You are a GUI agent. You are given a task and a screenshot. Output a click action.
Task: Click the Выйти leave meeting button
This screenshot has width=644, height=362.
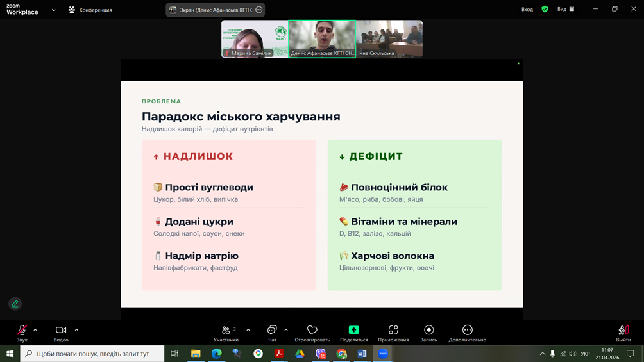(x=623, y=331)
